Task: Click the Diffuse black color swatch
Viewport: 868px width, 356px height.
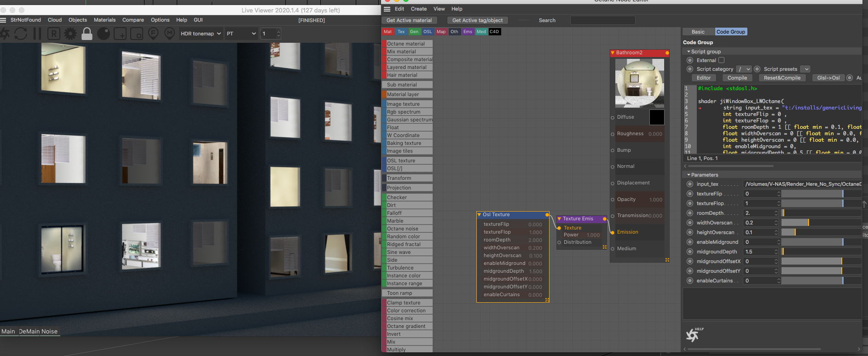Action: (x=657, y=117)
